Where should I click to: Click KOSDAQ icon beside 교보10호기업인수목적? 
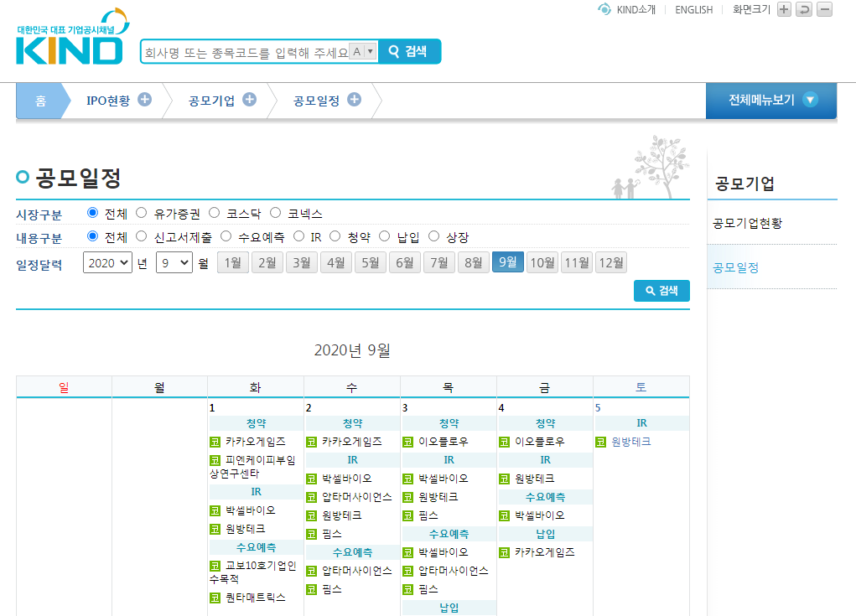point(215,566)
